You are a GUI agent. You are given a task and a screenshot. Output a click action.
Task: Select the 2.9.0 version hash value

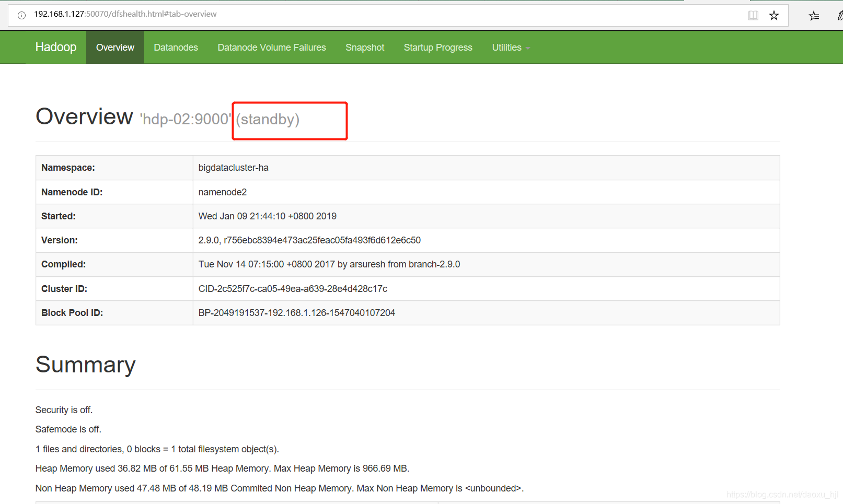(309, 240)
